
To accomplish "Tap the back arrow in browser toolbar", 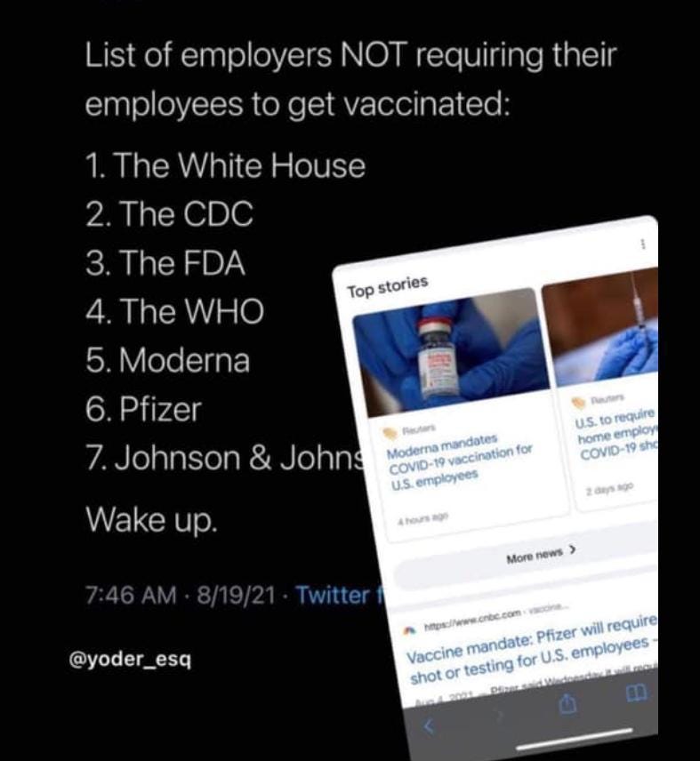I will click(x=429, y=726).
